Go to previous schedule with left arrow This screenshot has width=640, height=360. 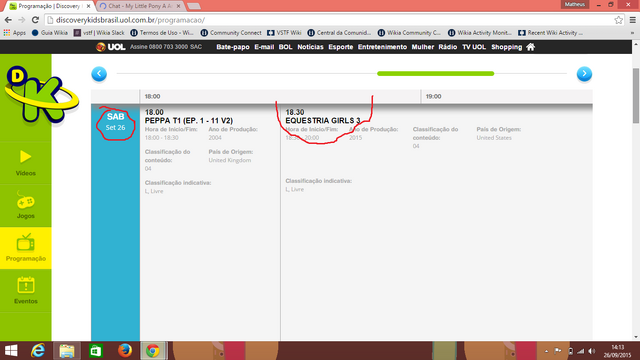99,74
